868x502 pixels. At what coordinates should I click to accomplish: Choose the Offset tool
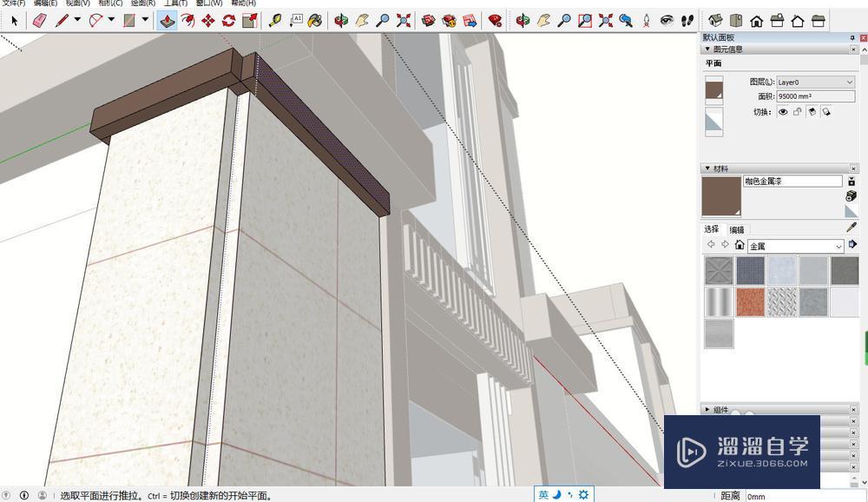click(187, 21)
